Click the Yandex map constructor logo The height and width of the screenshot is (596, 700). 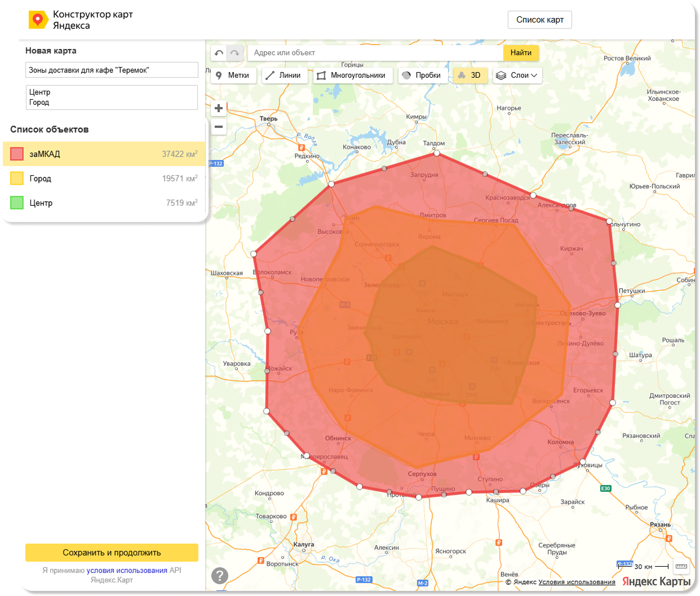pyautogui.click(x=38, y=20)
